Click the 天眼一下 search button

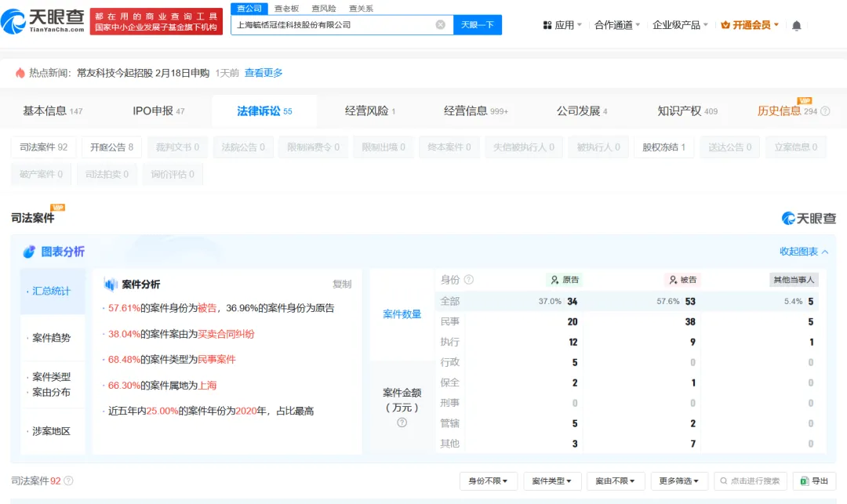tap(478, 25)
